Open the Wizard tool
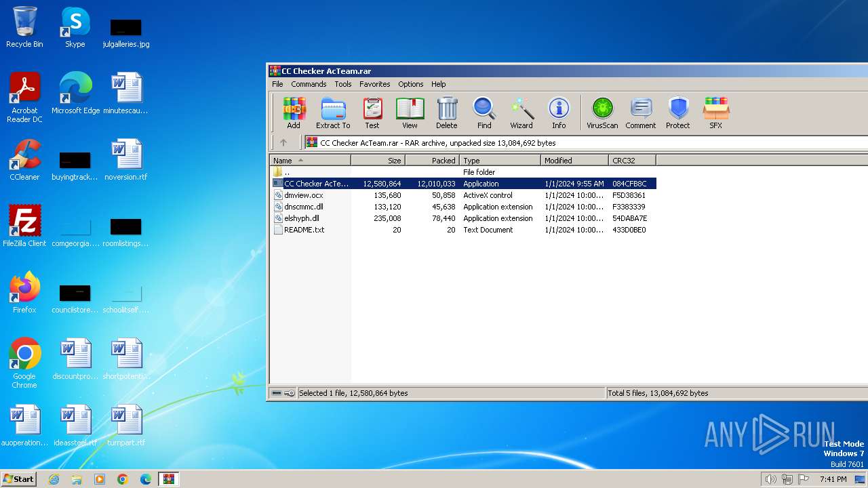868x488 pixels. [521, 113]
